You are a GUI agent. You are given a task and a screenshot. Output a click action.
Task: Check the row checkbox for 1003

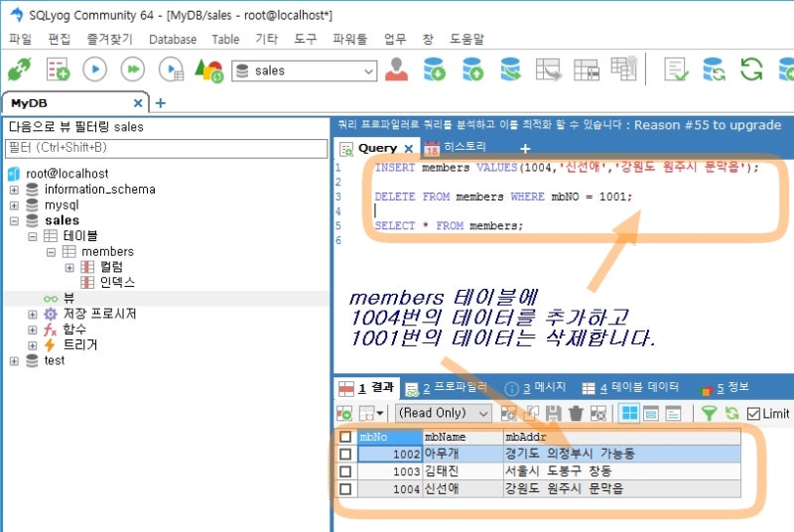pos(345,471)
